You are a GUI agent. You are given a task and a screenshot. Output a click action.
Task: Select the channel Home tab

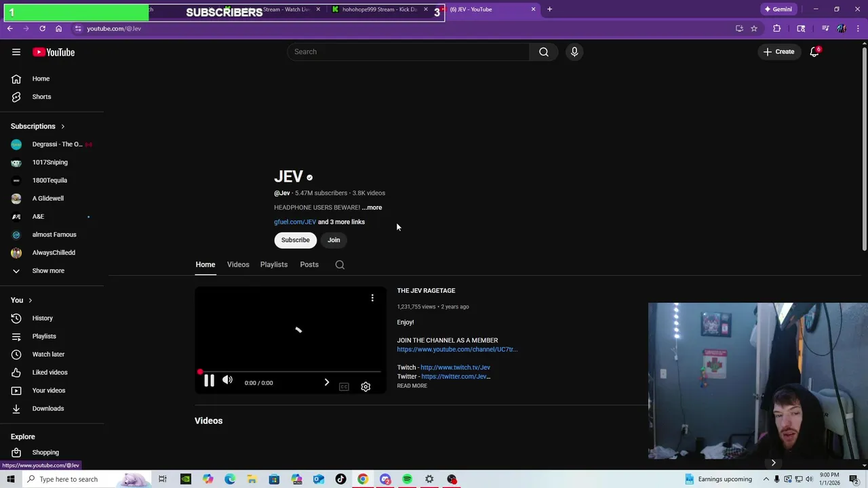[x=205, y=264]
